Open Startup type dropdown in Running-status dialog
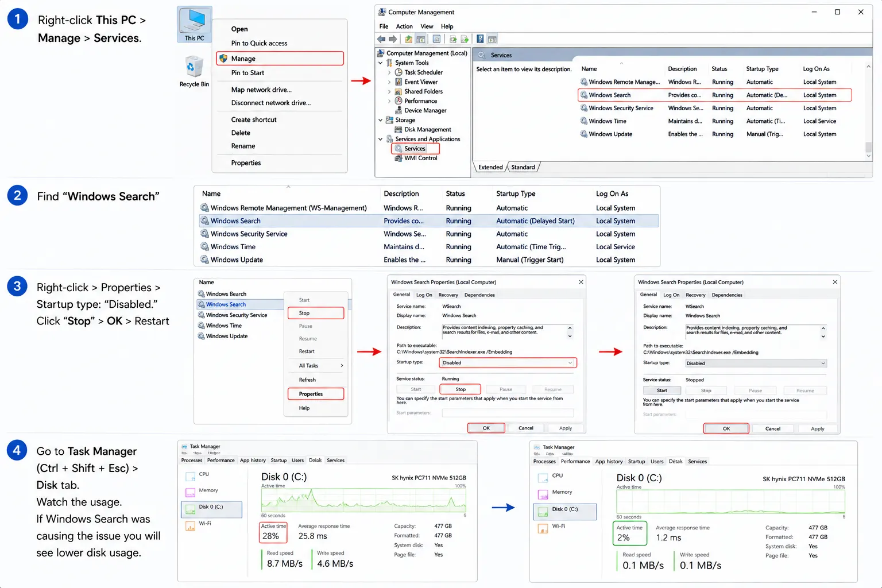The height and width of the screenshot is (588, 882). click(x=508, y=363)
